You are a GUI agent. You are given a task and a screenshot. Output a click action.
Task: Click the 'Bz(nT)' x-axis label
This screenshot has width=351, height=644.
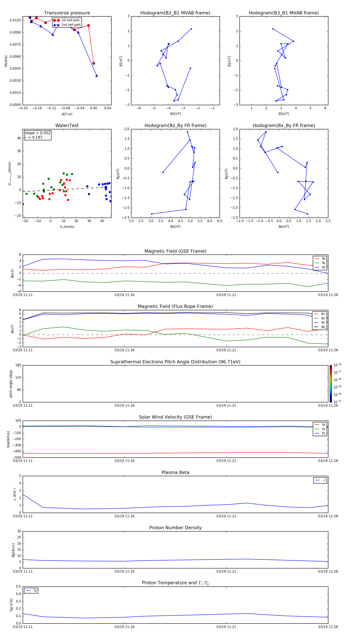pyautogui.click(x=175, y=227)
